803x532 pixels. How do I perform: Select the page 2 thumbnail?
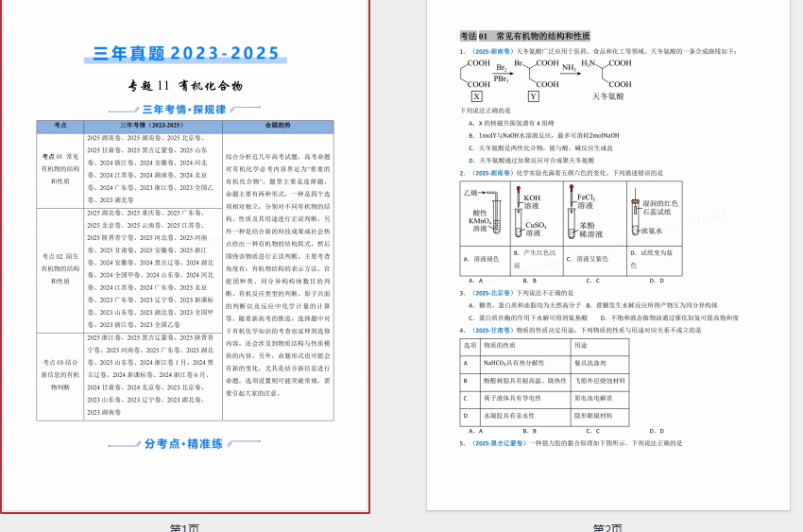click(x=607, y=255)
